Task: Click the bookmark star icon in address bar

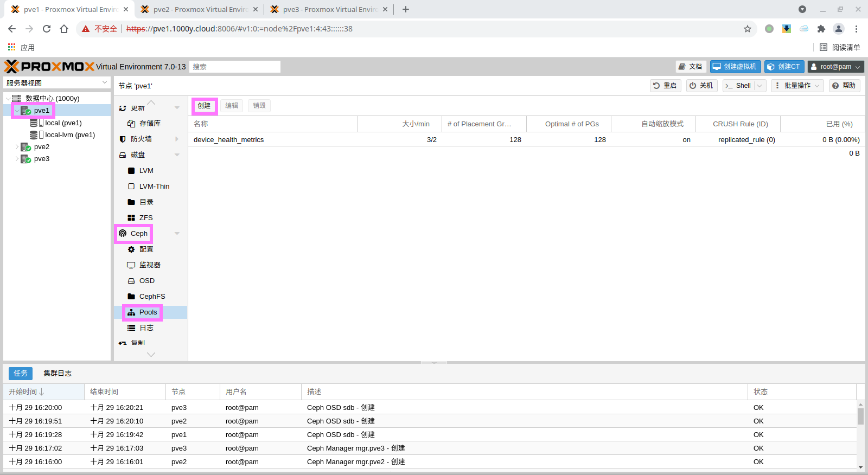Action: pyautogui.click(x=748, y=29)
